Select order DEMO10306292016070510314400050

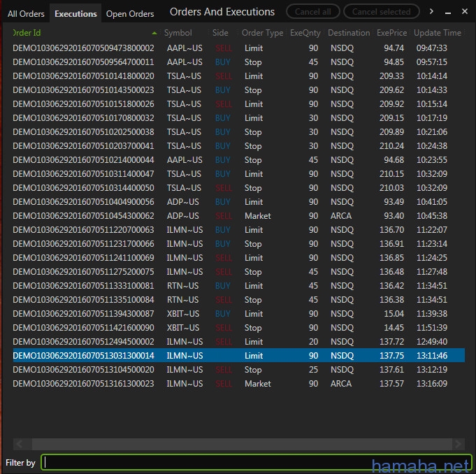tap(238, 187)
